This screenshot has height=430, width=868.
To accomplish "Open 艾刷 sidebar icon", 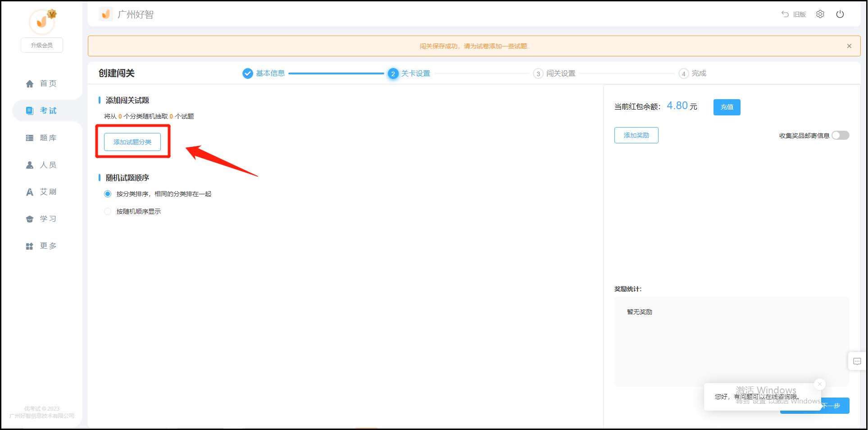I will (30, 192).
